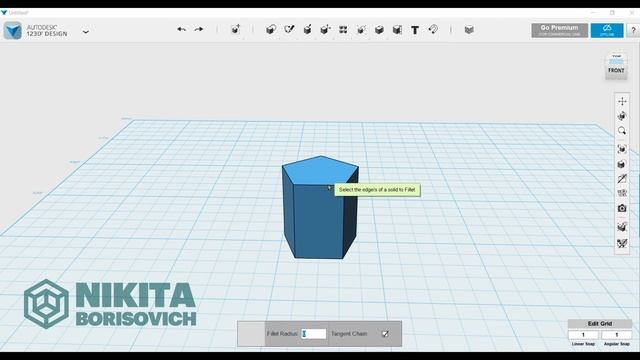Open the Modify tool menu

[x=325, y=29]
